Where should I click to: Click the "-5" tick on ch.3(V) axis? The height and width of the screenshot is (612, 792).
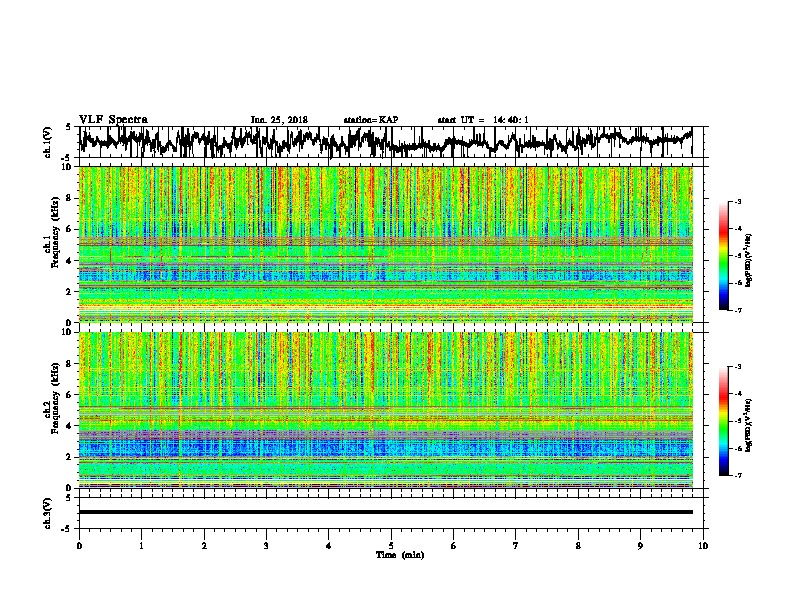pos(66,529)
